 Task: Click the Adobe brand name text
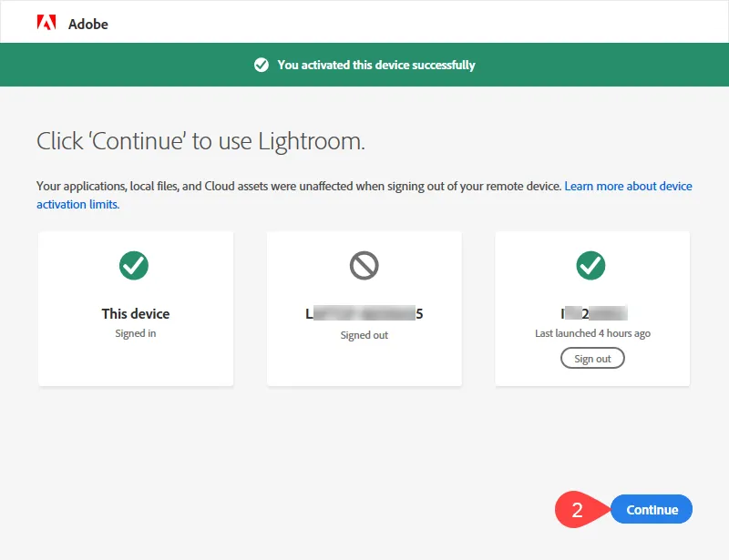88,25
